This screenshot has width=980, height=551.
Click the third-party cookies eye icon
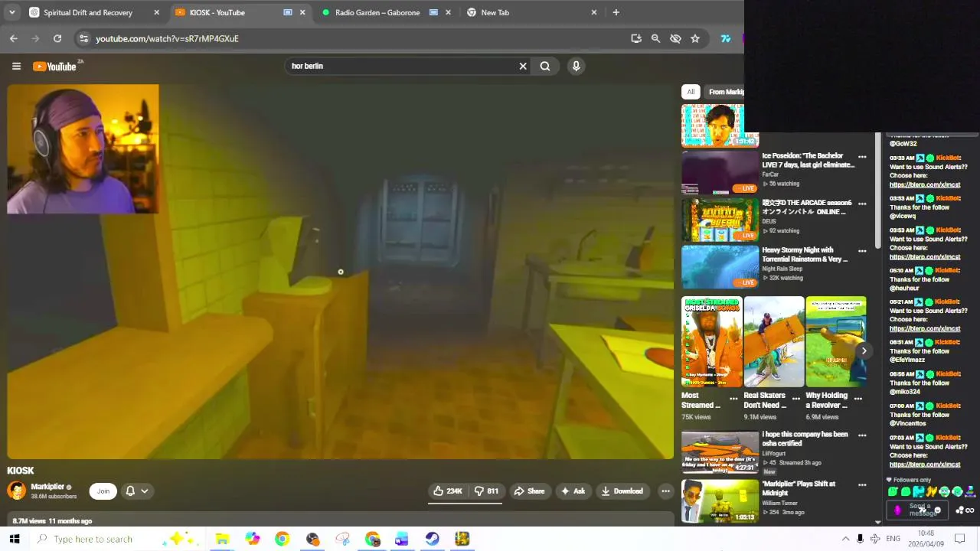coord(675,38)
